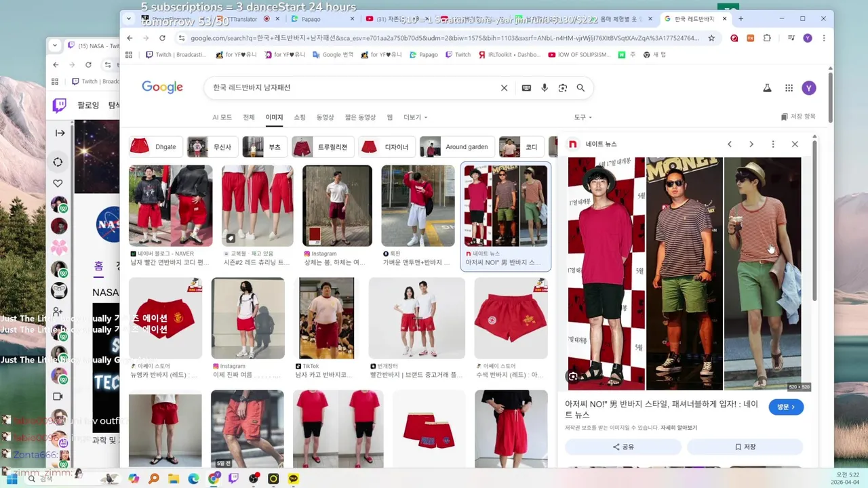Click the magnifier search submit icon
The height and width of the screenshot is (488, 868).
click(x=580, y=88)
